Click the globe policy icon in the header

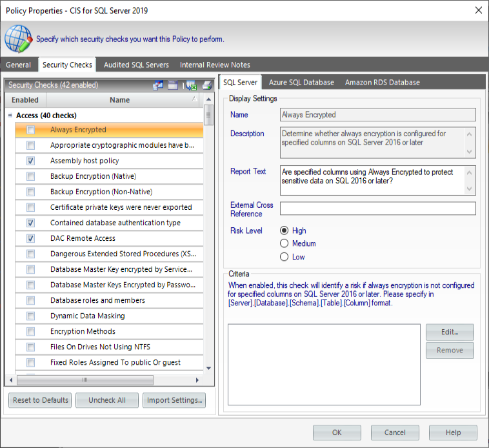click(18, 39)
